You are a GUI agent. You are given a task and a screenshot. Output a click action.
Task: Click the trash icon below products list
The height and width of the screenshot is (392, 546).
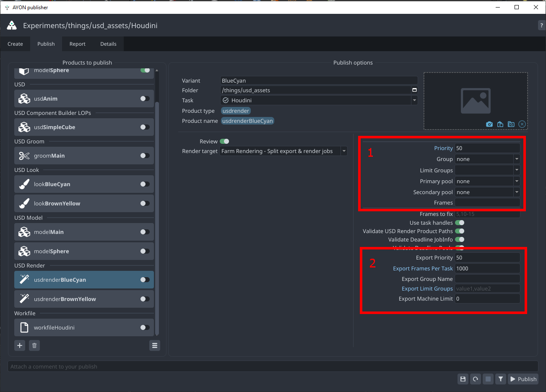tap(34, 345)
